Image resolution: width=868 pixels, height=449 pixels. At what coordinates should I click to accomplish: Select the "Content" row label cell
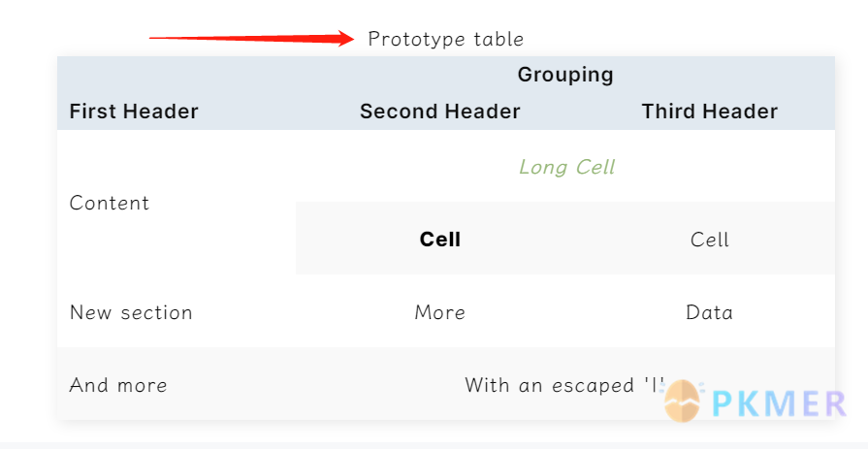110,203
